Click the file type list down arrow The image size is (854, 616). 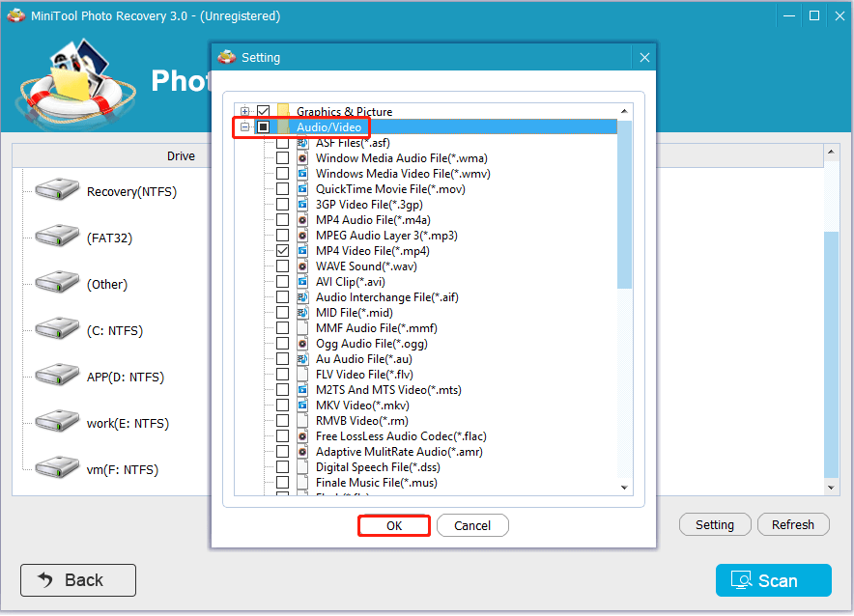coord(624,488)
